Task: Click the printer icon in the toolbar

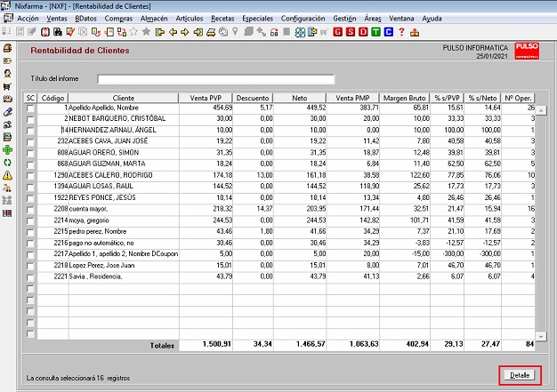Action: point(211,33)
